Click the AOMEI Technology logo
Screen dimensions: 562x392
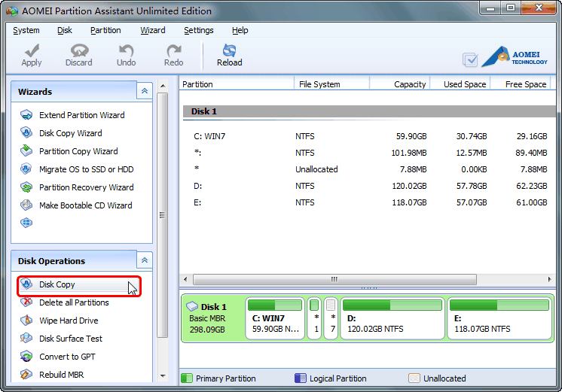click(515, 56)
